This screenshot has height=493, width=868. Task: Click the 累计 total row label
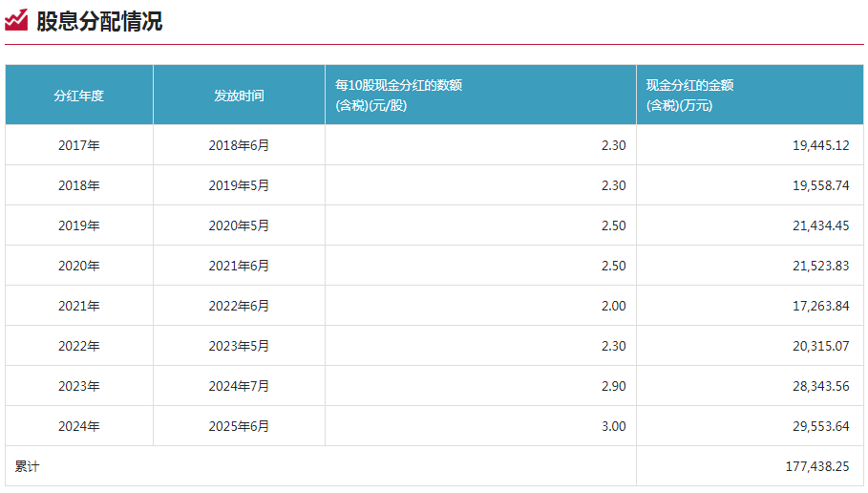(x=28, y=466)
